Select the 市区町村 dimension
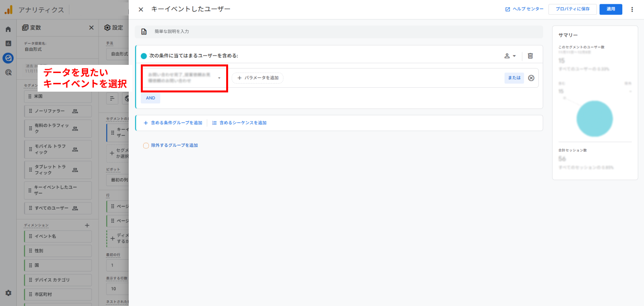The width and height of the screenshot is (644, 306). point(58,294)
